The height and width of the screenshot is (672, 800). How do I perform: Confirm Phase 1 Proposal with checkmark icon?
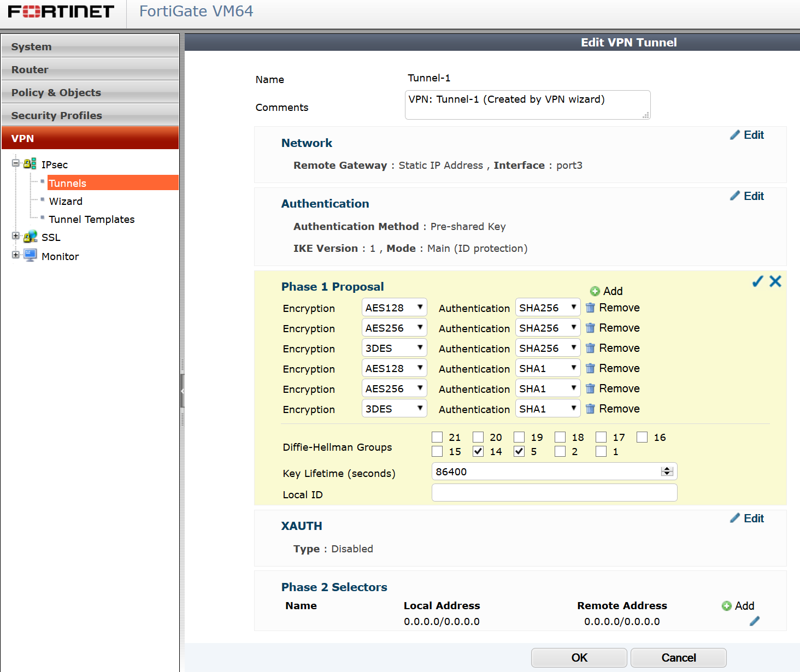[x=757, y=281]
